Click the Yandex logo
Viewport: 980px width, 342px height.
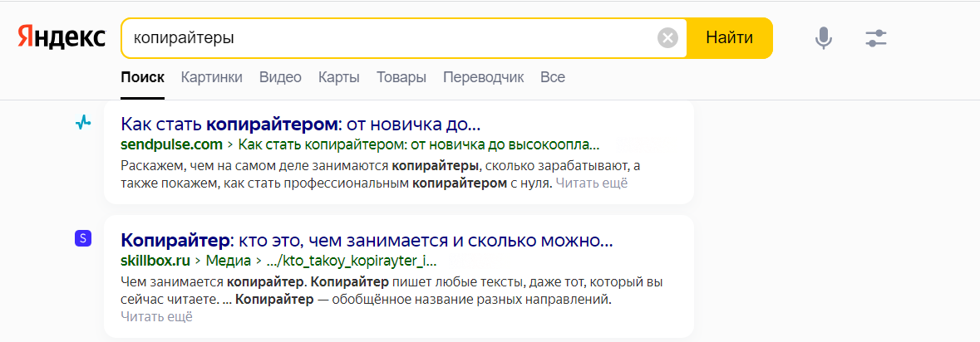pyautogui.click(x=62, y=38)
